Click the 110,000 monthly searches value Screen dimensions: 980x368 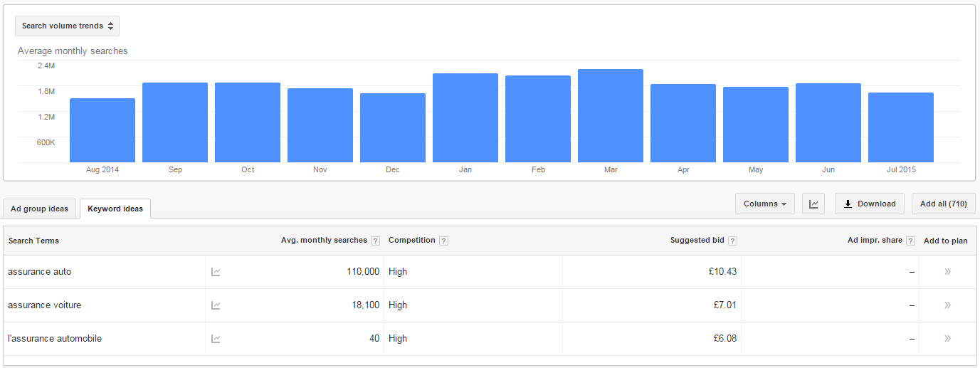(363, 272)
